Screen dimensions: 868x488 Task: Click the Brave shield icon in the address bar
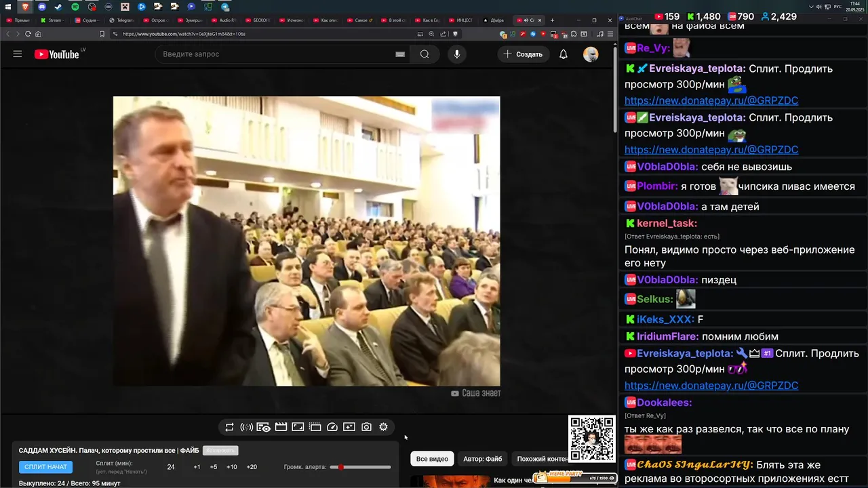[x=456, y=34]
